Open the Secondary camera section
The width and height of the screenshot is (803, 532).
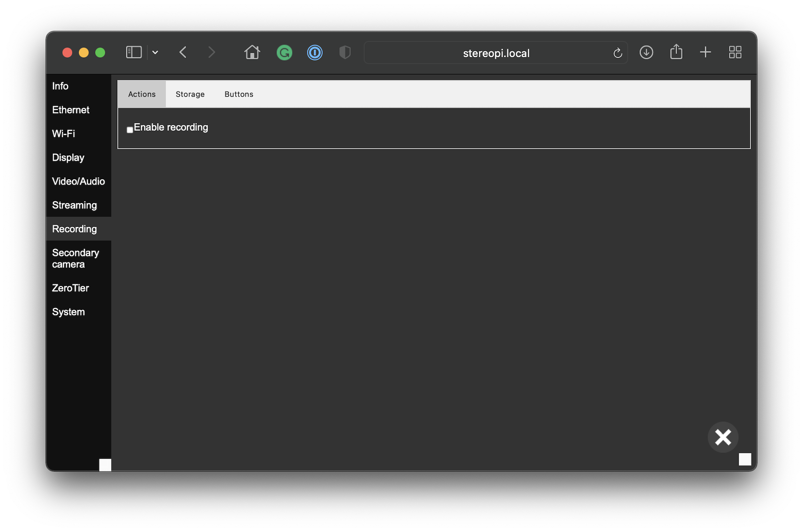75,258
